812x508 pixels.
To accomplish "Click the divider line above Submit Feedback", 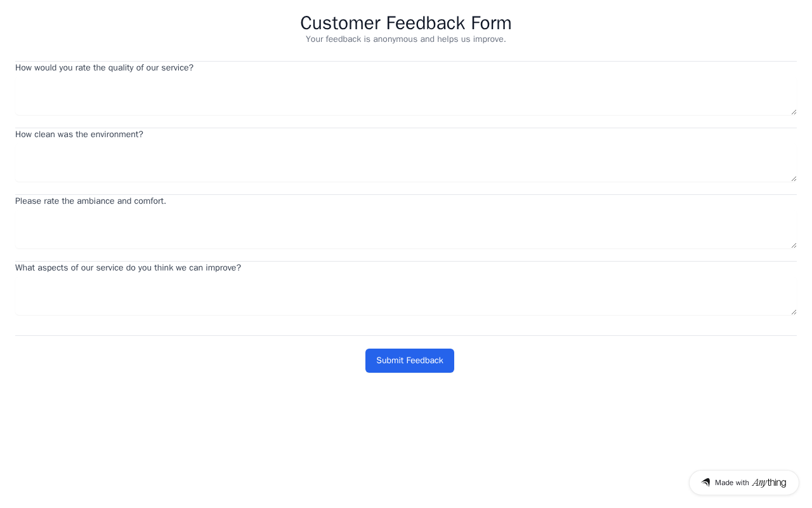I will pos(406,335).
